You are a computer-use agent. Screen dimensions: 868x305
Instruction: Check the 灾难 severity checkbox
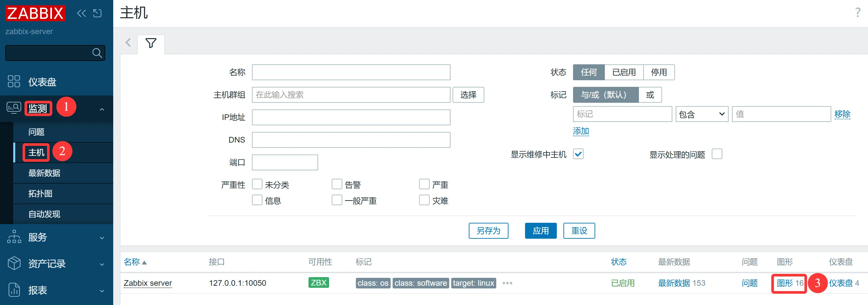[424, 200]
